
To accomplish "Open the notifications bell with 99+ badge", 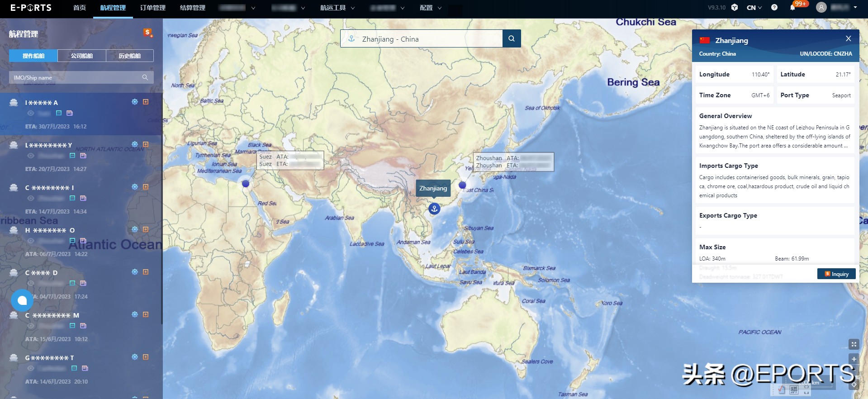I will (x=792, y=8).
